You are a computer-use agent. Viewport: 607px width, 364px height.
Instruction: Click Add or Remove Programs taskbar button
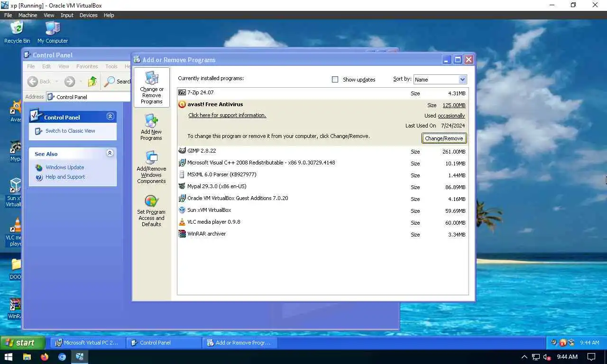click(x=240, y=343)
